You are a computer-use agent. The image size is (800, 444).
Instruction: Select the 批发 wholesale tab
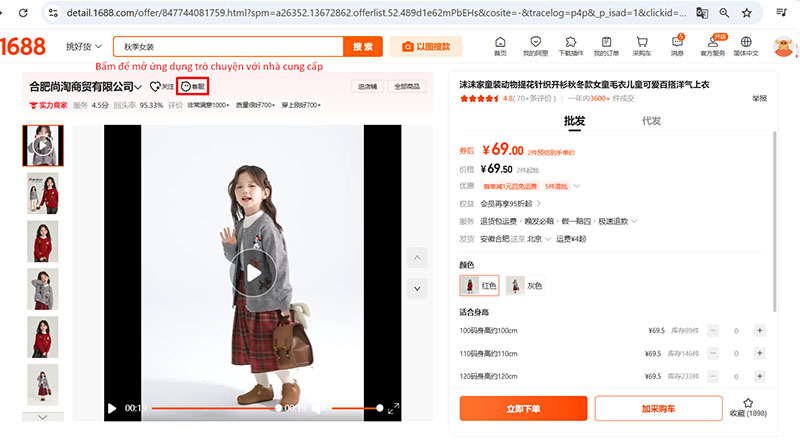[574, 121]
